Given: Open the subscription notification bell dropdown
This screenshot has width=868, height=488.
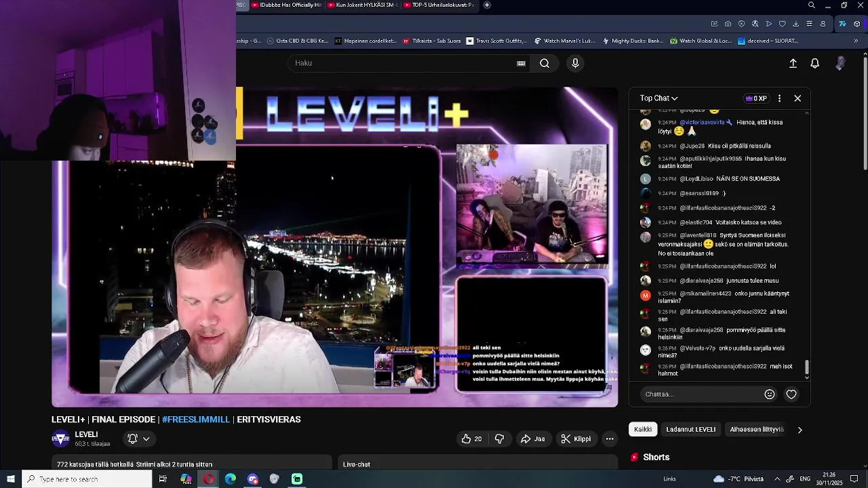Looking at the screenshot, I should 138,439.
